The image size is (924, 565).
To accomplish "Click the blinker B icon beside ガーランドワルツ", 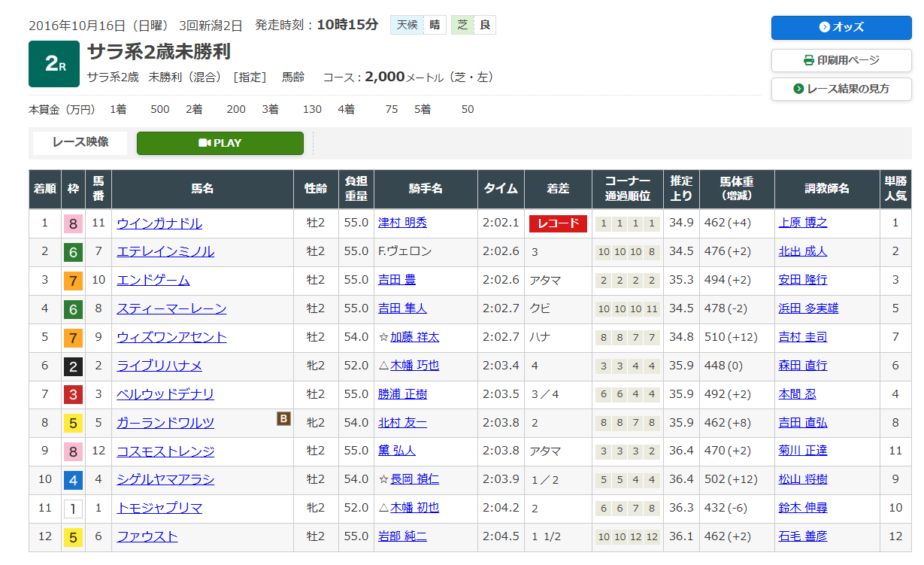I will pos(283,419).
